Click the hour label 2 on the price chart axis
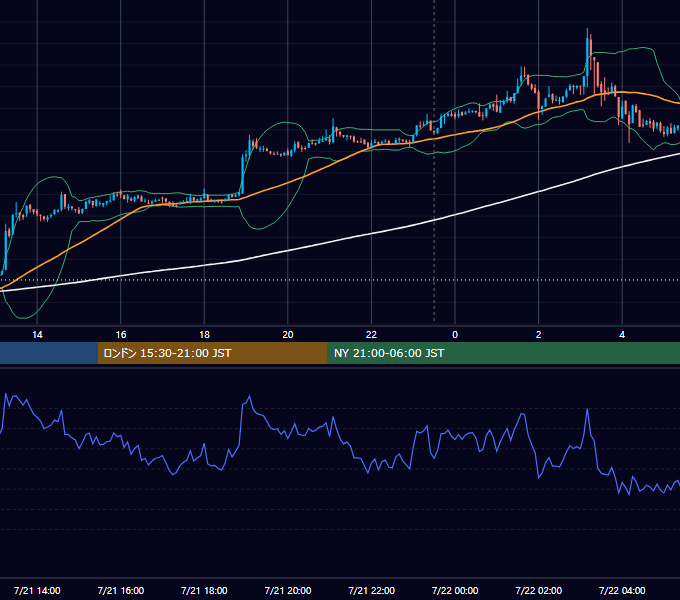 [x=539, y=335]
